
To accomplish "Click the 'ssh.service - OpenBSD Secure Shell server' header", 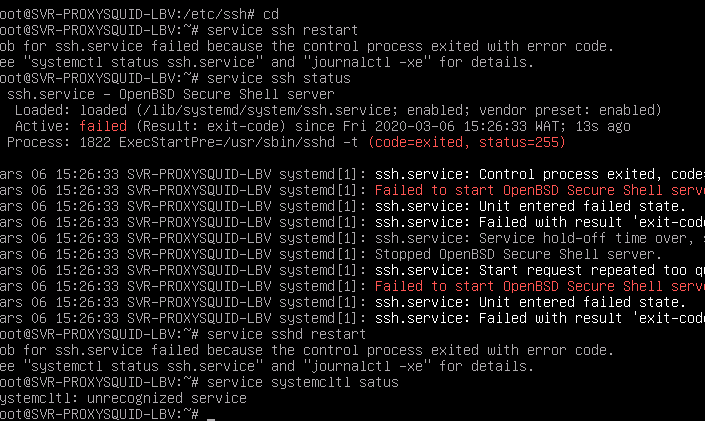I will tap(170, 94).
